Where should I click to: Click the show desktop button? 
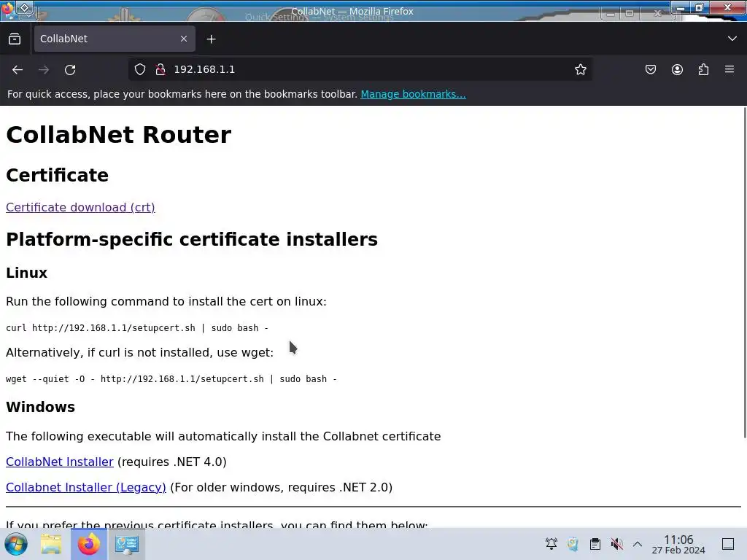coord(728,544)
